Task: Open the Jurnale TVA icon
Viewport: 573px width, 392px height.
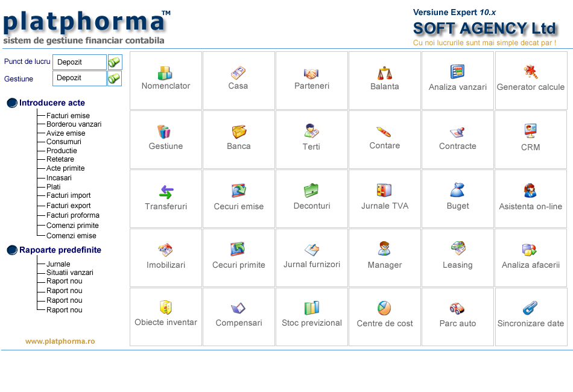Action: pyautogui.click(x=384, y=191)
